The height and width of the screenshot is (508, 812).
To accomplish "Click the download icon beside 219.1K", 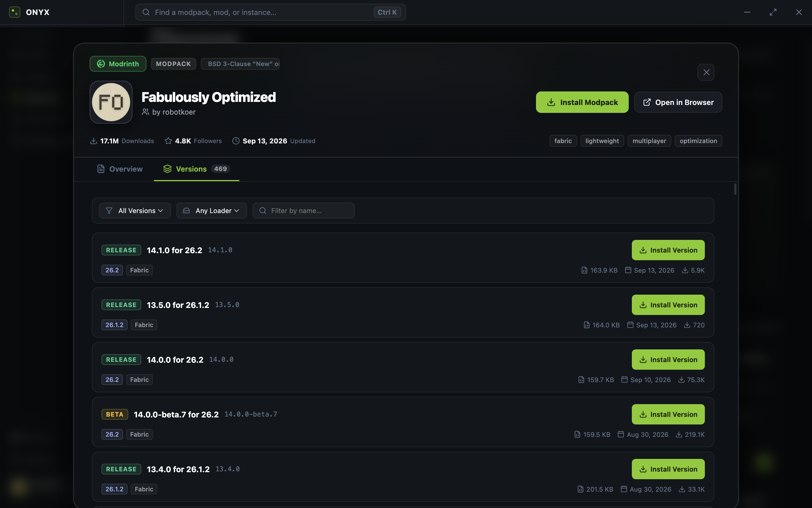I will 679,434.
